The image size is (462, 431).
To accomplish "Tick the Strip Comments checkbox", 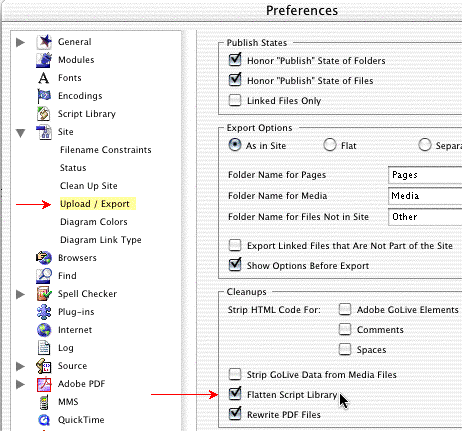I will point(345,329).
